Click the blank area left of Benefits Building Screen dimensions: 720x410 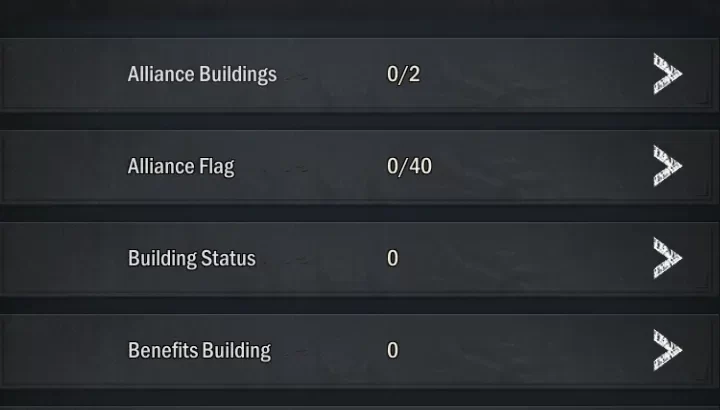(x=62, y=350)
